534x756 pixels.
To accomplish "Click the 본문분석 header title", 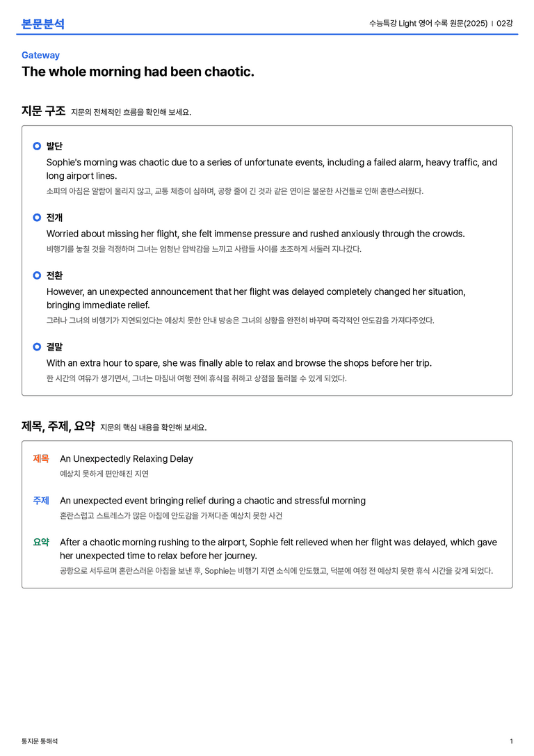I will point(43,24).
